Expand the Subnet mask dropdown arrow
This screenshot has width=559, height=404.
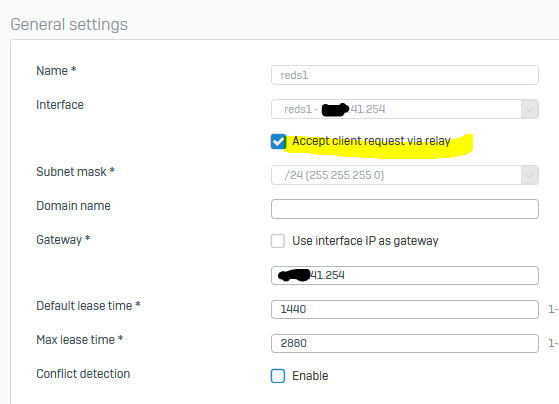coord(529,175)
